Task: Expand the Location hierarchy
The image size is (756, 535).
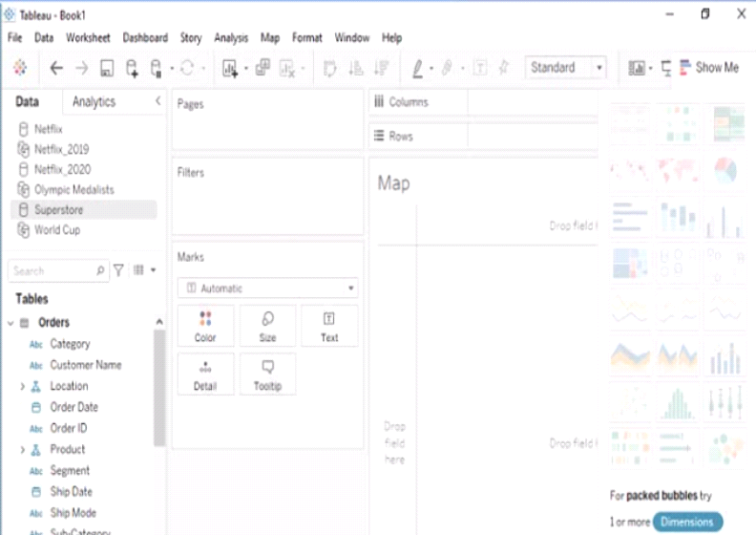Action: tap(22, 386)
